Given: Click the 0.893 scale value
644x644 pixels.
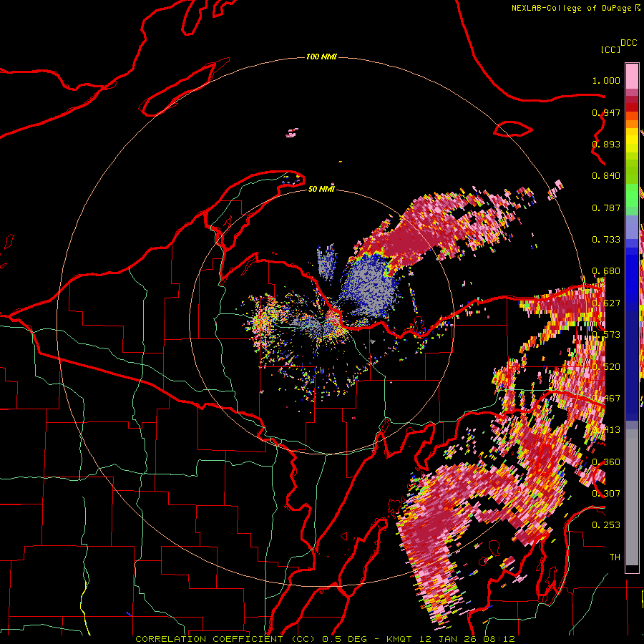Looking at the screenshot, I should pos(606,144).
